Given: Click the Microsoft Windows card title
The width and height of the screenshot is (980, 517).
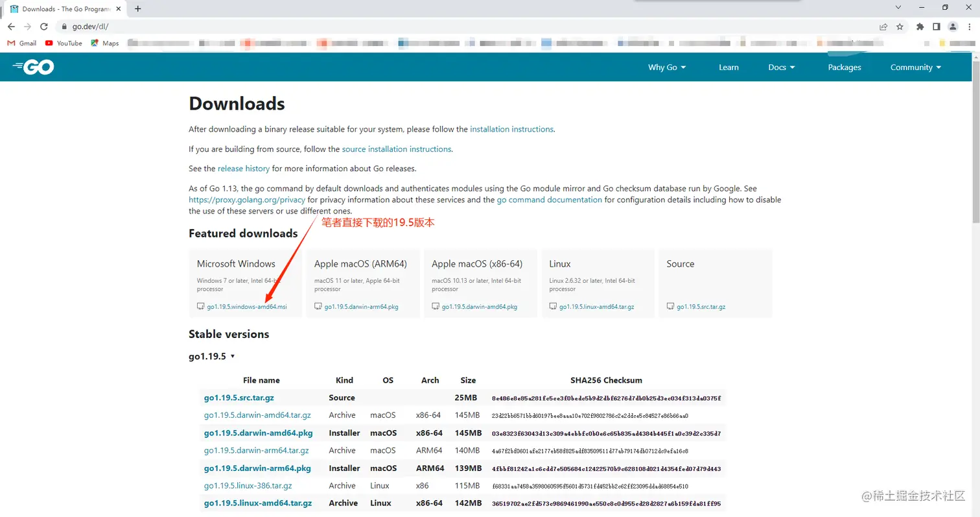Looking at the screenshot, I should [236, 264].
